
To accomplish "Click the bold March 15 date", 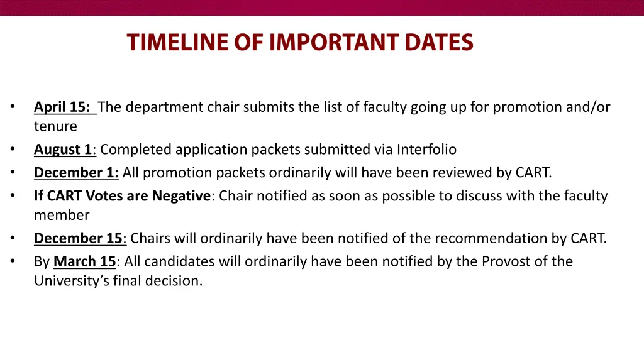I will [x=85, y=261].
